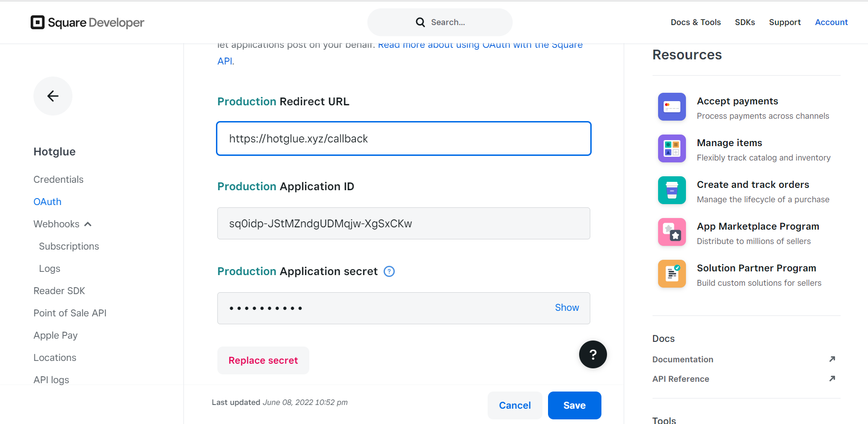This screenshot has height=424, width=868.
Task: Select OAuth in the sidebar
Action: tap(47, 202)
